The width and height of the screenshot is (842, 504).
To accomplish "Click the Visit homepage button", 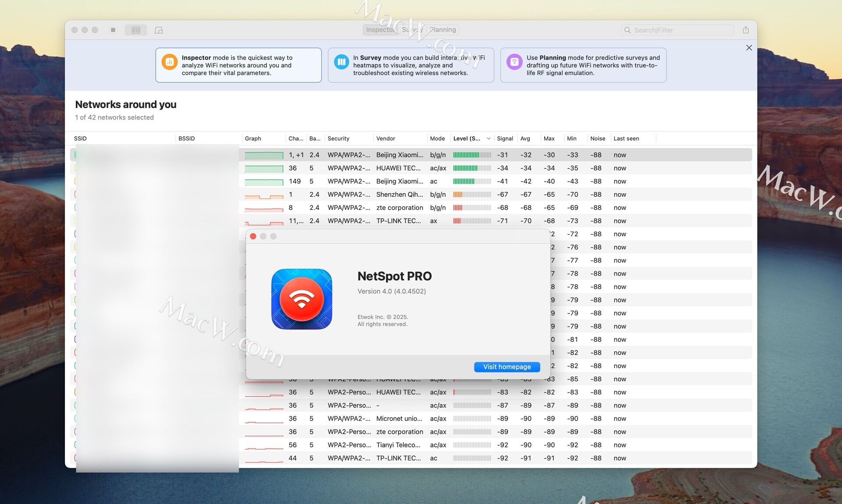I will point(507,367).
